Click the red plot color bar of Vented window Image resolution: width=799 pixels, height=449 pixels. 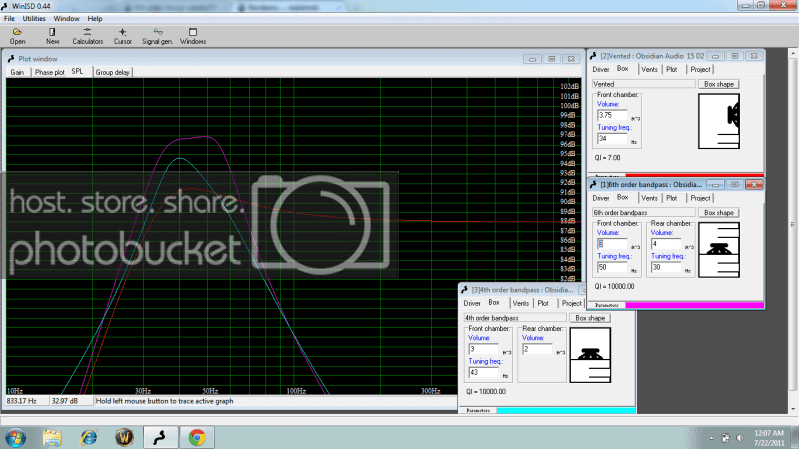point(695,175)
